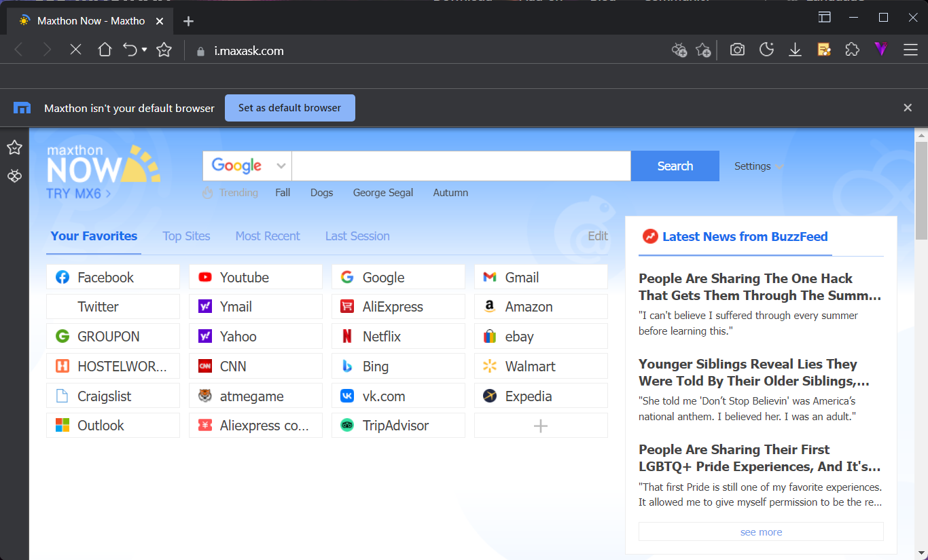The image size is (928, 560).
Task: Click cloud sync icon in address bar
Action: pyautogui.click(x=679, y=50)
